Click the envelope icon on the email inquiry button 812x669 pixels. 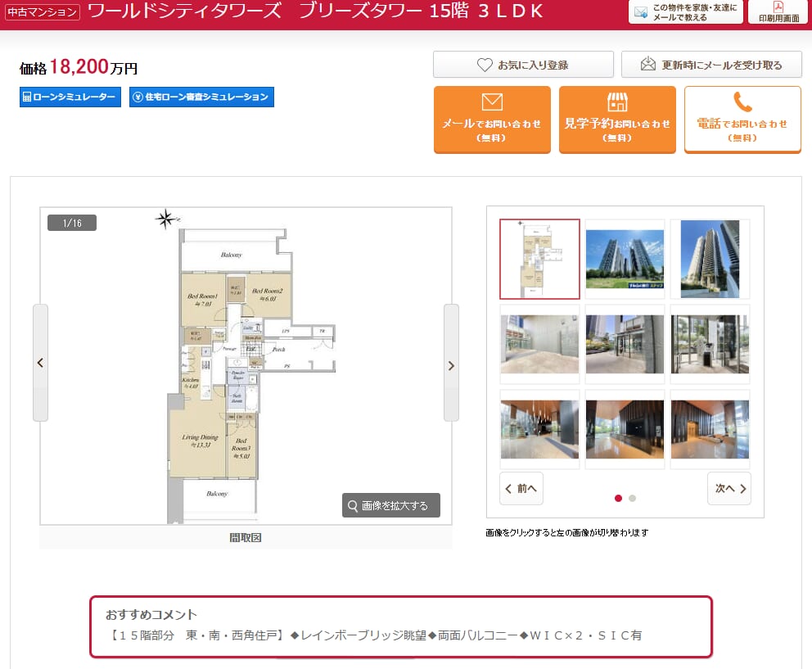[492, 102]
